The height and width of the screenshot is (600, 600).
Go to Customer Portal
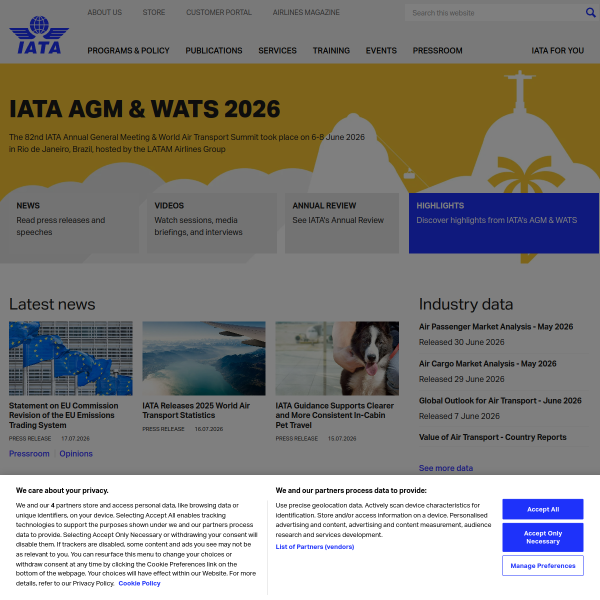219,12
